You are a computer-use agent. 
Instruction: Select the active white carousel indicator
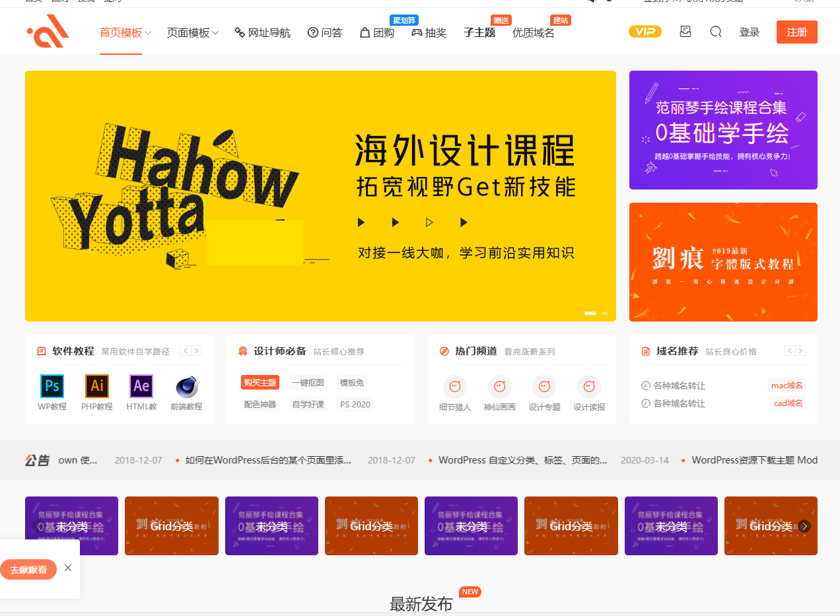click(590, 313)
